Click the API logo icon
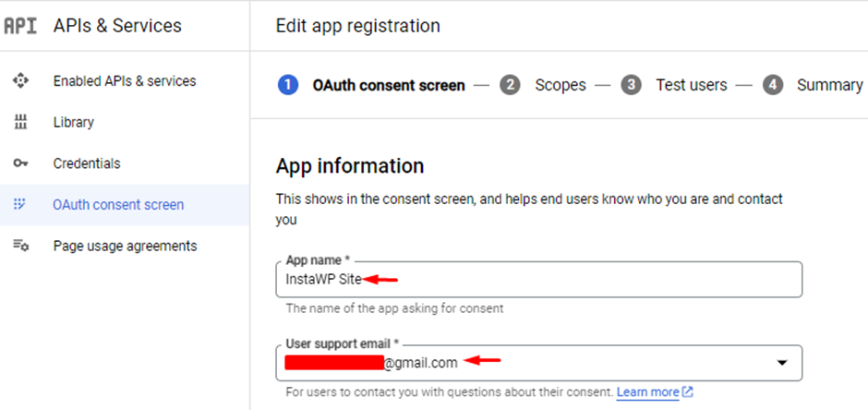 tap(20, 26)
